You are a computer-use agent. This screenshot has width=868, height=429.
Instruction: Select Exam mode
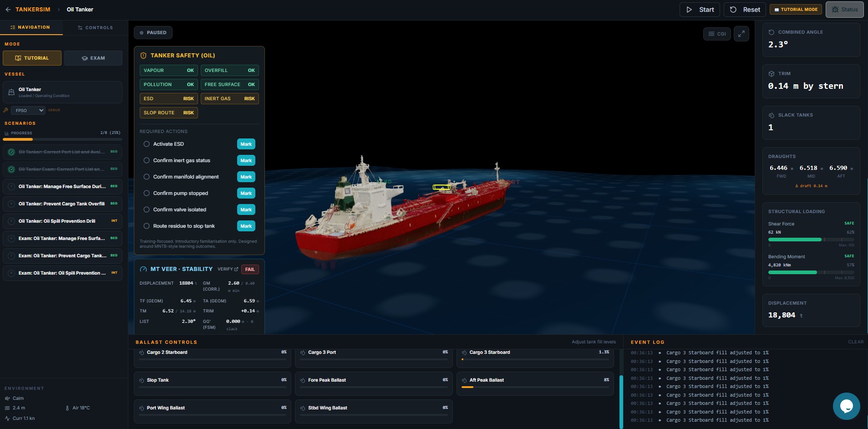pyautogui.click(x=93, y=58)
